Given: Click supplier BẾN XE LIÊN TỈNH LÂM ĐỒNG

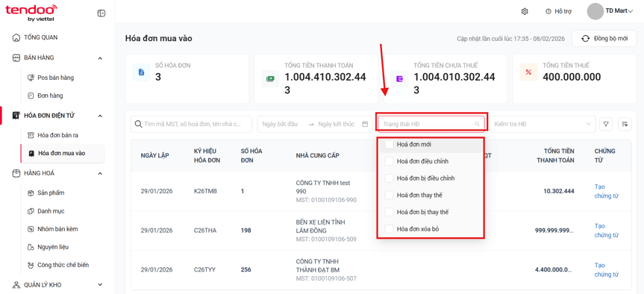Looking at the screenshot, I should pos(320,226).
